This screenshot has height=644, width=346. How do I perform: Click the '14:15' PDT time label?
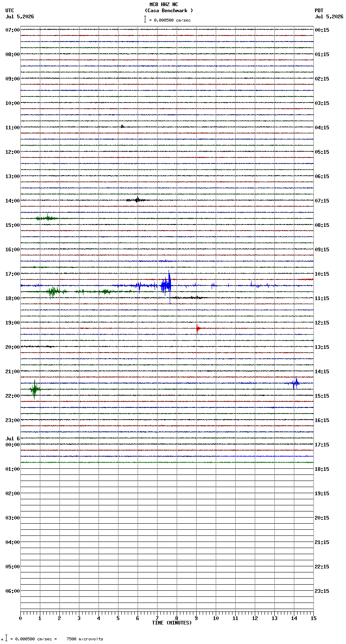[x=322, y=372]
